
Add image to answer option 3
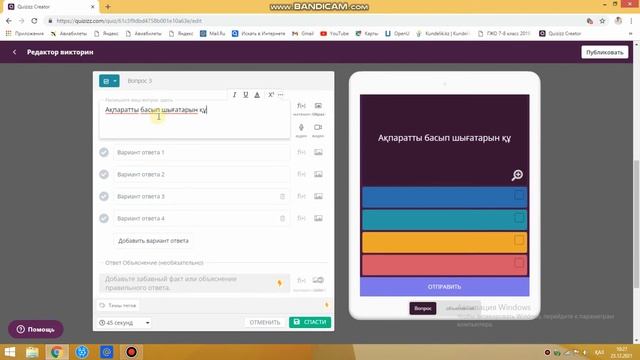(x=318, y=196)
